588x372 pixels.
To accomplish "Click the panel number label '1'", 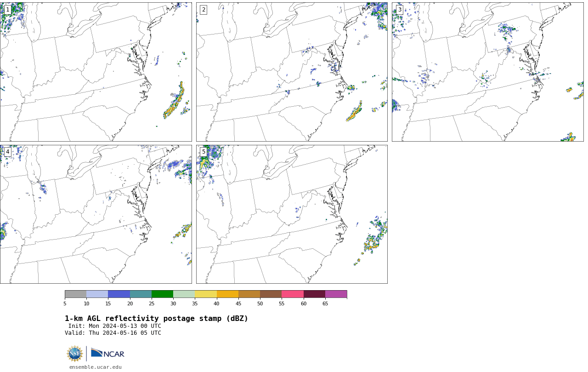I will pos(7,10).
